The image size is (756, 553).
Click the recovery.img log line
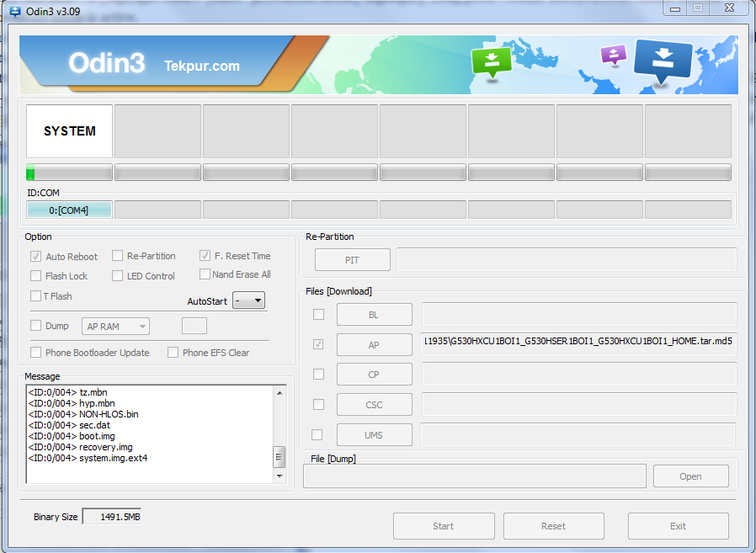coord(80,447)
